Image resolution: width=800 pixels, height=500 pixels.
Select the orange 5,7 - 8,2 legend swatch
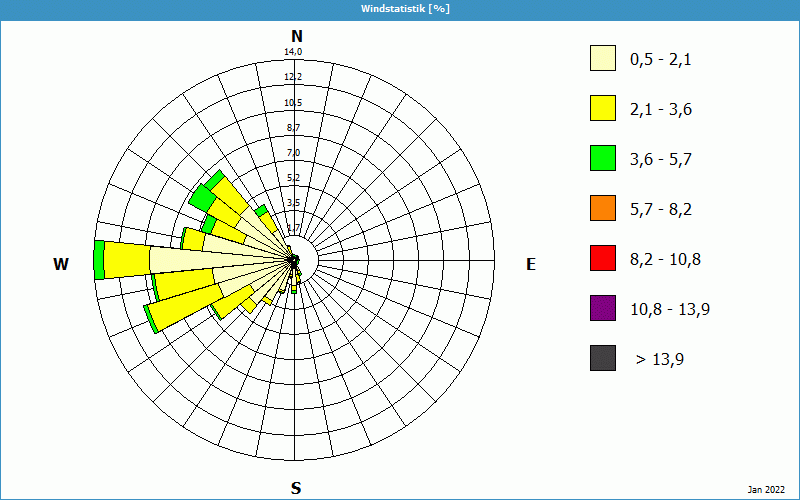602,208
